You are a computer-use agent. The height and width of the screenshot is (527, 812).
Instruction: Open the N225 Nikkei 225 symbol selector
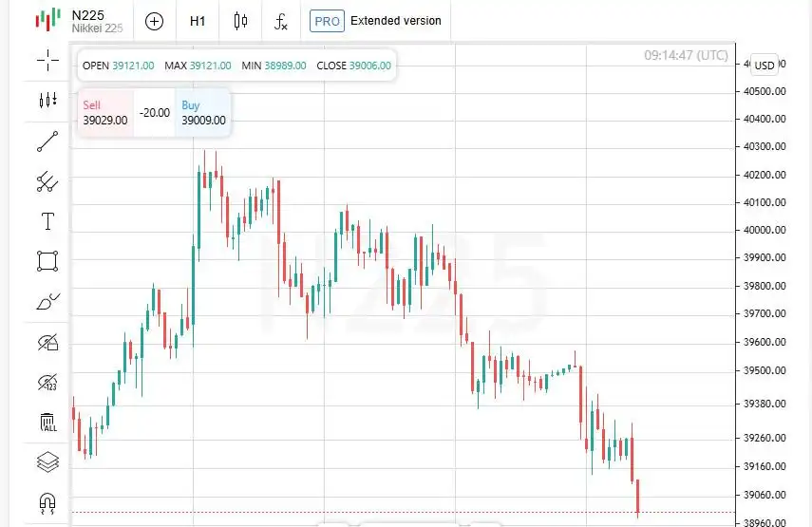click(x=80, y=21)
